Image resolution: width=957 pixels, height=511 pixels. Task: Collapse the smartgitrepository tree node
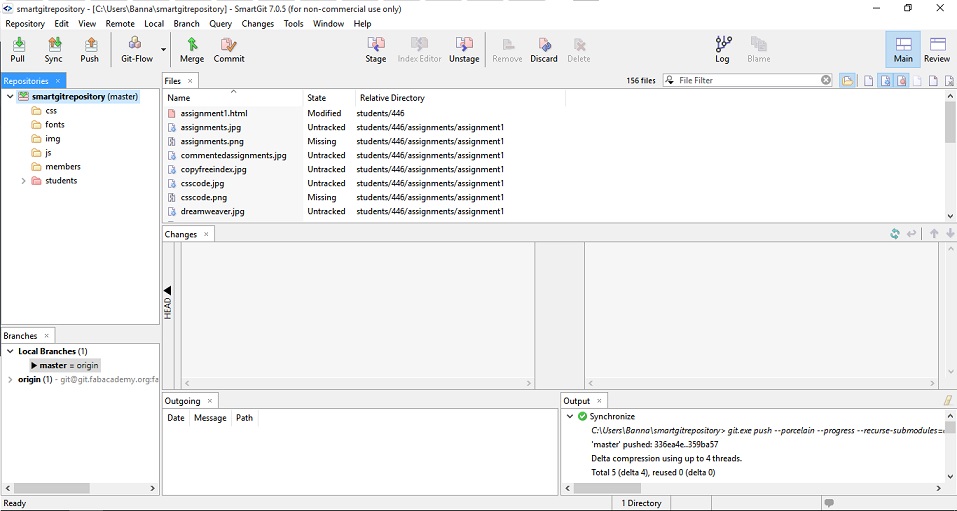coord(10,96)
